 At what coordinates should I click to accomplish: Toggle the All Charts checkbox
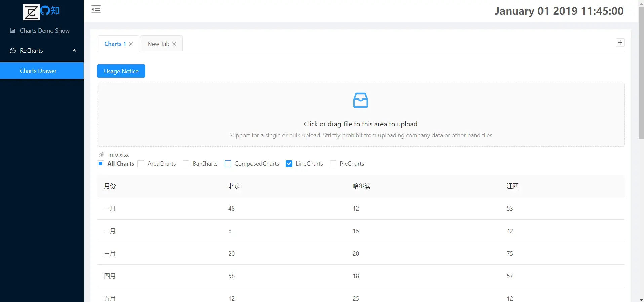tap(100, 164)
